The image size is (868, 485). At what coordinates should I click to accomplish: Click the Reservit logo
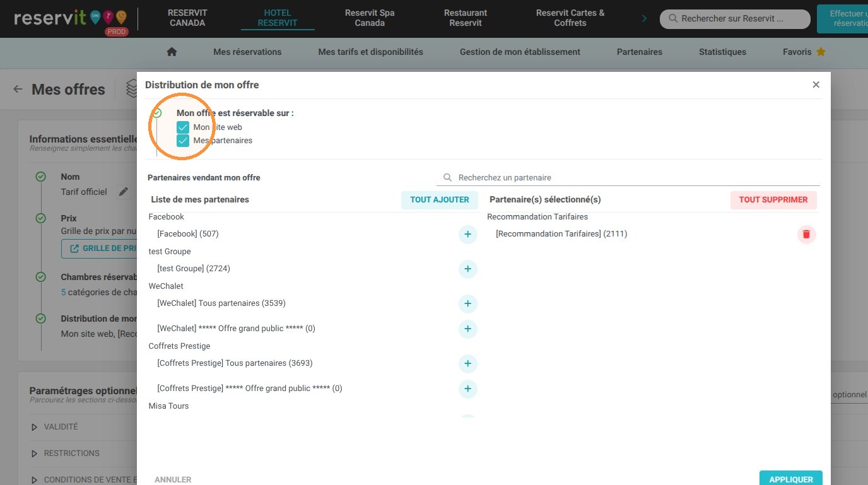coord(69,19)
